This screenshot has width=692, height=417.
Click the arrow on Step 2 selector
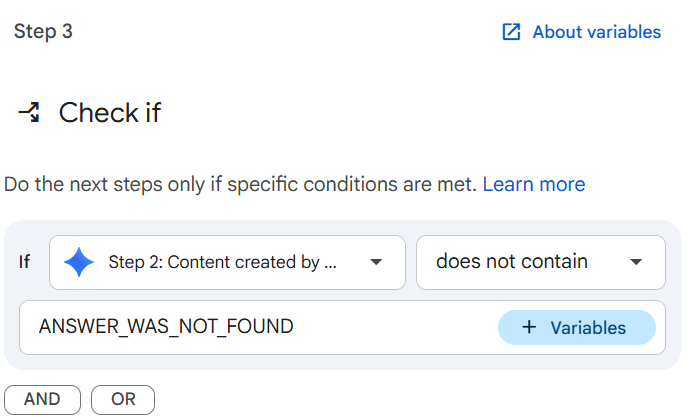(376, 263)
